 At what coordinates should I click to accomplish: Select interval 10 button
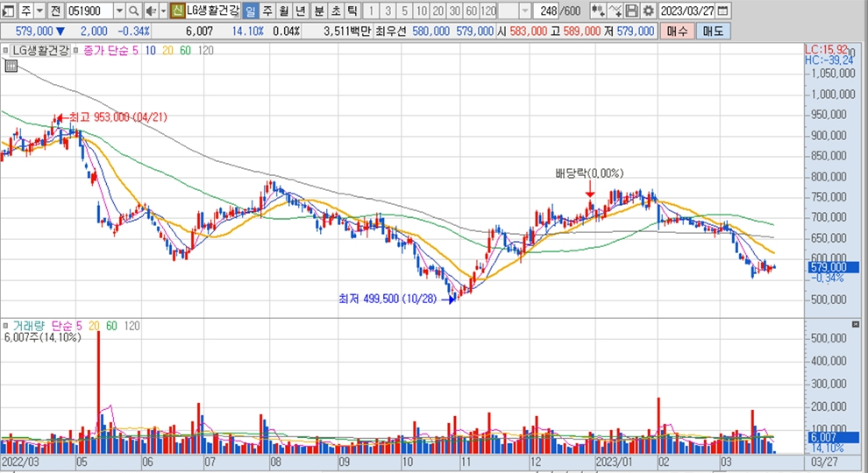coord(421,10)
